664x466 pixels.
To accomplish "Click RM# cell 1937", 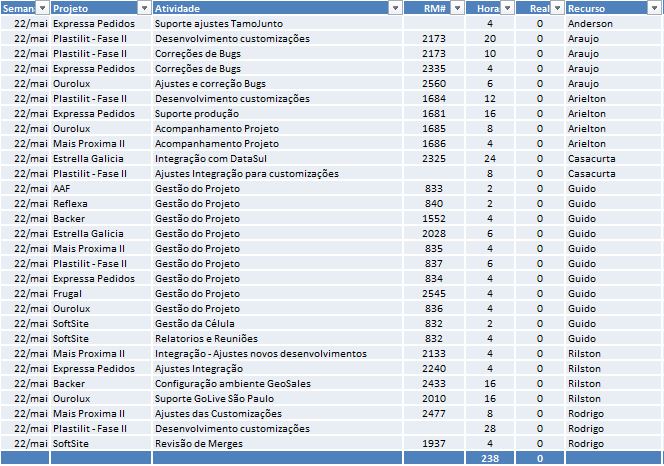I will point(434,444).
